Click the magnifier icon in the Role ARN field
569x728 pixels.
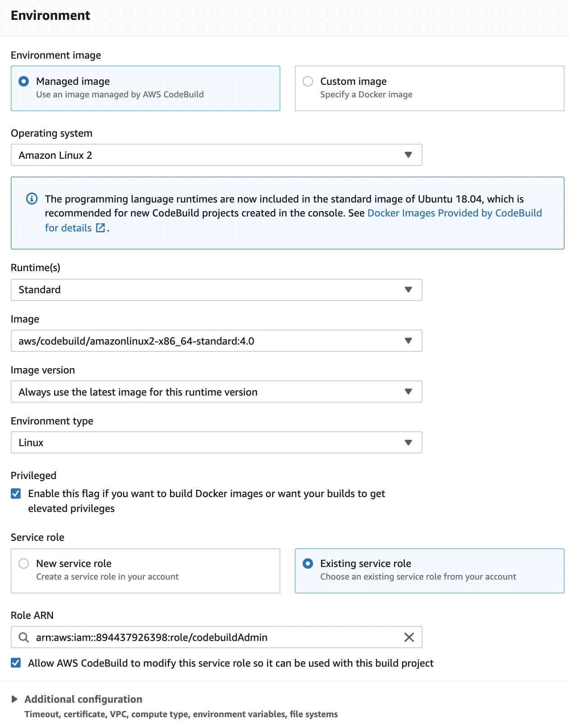pos(23,637)
